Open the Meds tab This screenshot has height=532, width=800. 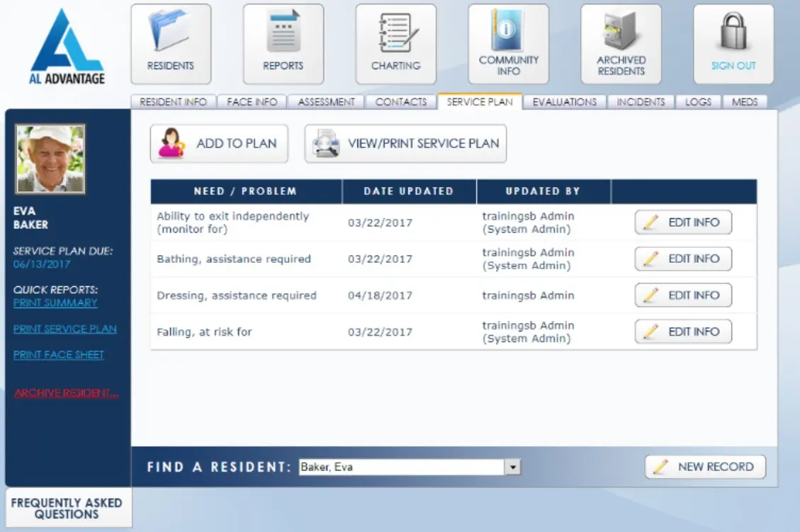pyautogui.click(x=745, y=101)
